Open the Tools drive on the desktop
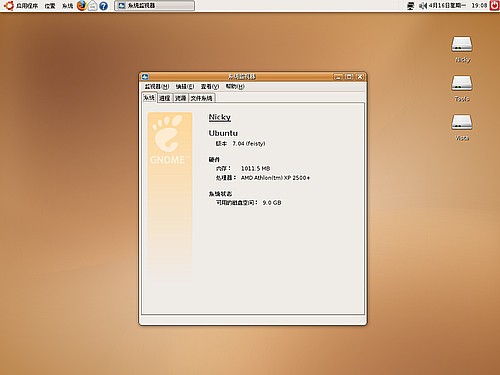This screenshot has height=375, width=500. click(462, 88)
